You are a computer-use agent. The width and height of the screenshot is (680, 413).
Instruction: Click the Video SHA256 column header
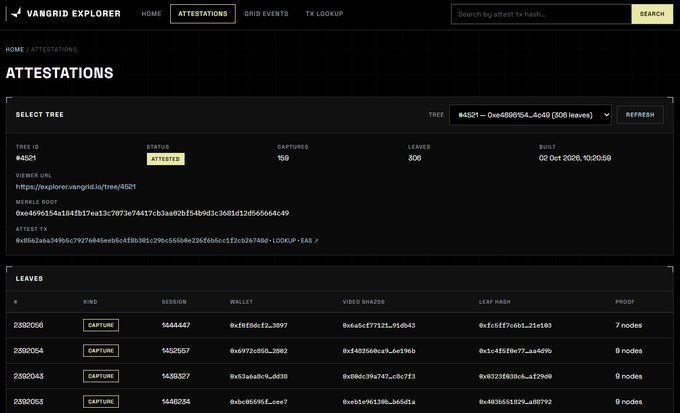[x=363, y=302]
